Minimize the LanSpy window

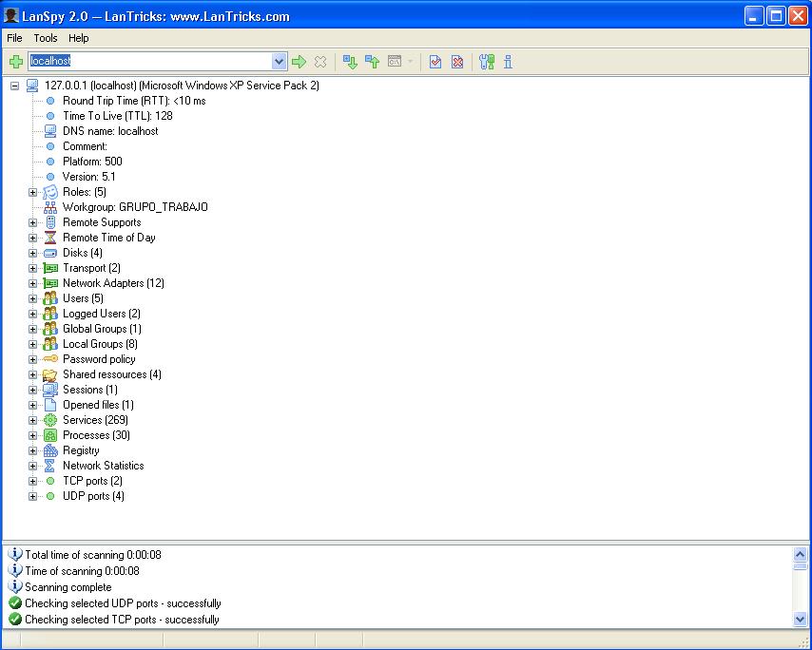[x=754, y=16]
